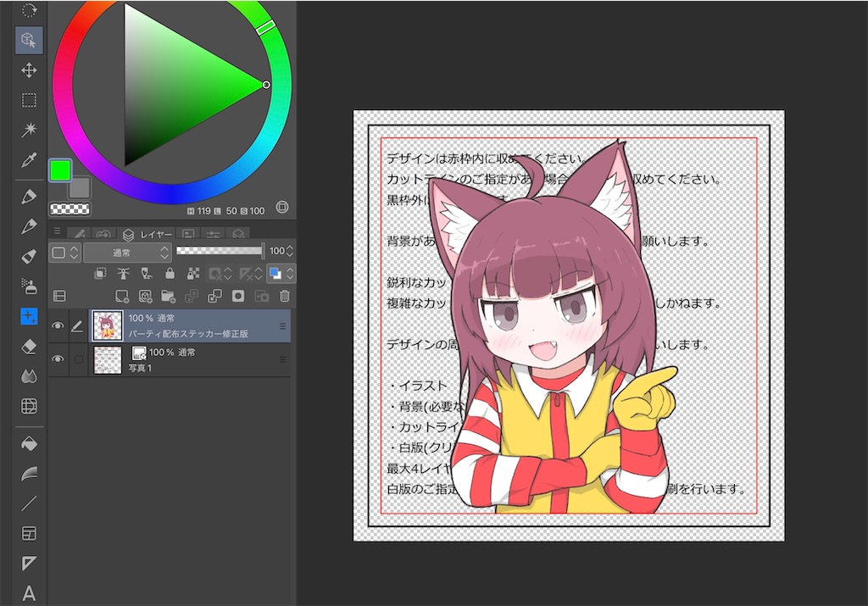The image size is (868, 606).
Task: Select the Airbrush tool
Action: tap(29, 286)
